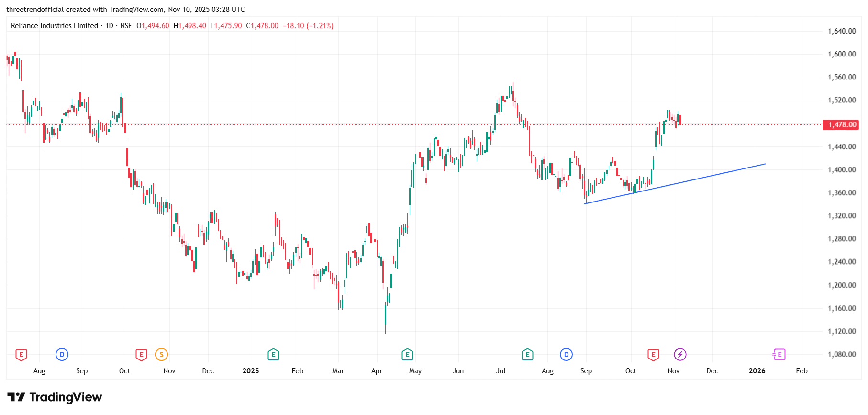
Task: Click the green earnings marker above 2025 label
Action: pos(273,355)
